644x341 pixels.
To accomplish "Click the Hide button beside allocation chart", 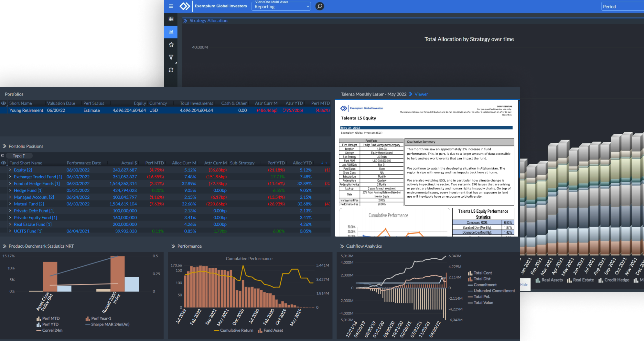I will coord(524,284).
